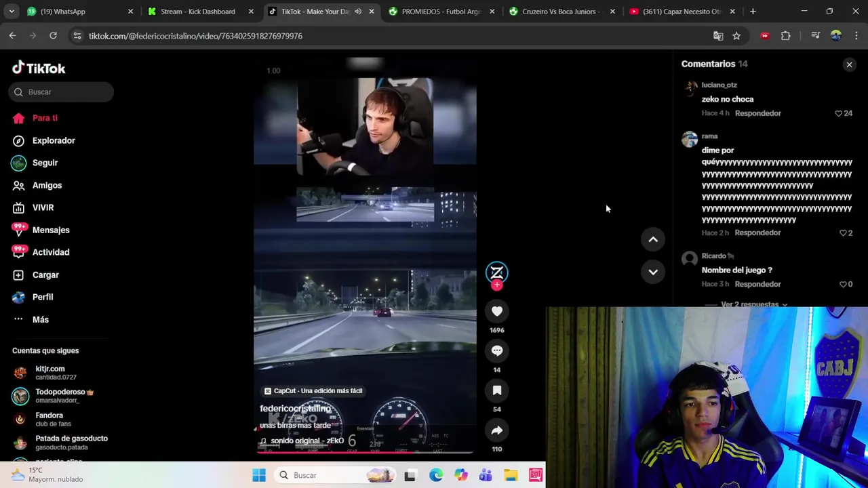Open Patada de gasoducto account
This screenshot has width=868, height=488.
click(x=60, y=443)
